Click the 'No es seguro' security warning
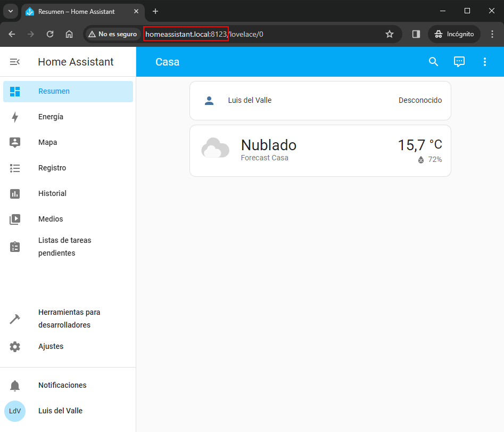504x432 pixels. [113, 34]
